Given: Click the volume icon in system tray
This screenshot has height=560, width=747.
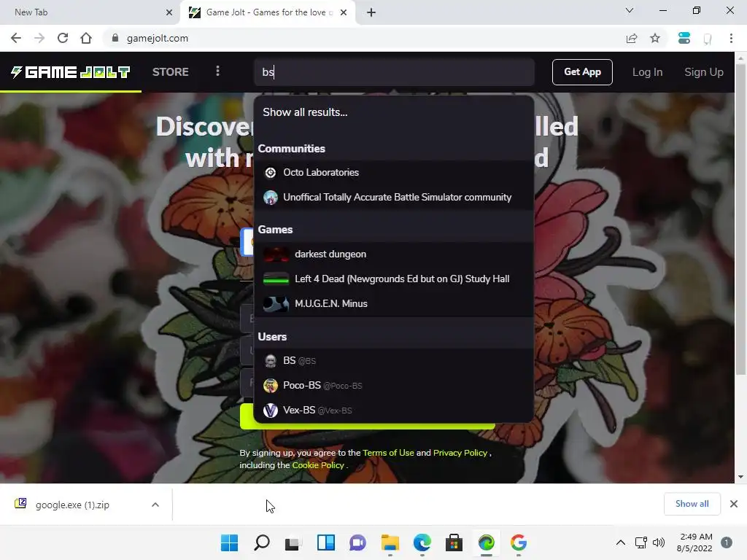Looking at the screenshot, I should [x=659, y=542].
